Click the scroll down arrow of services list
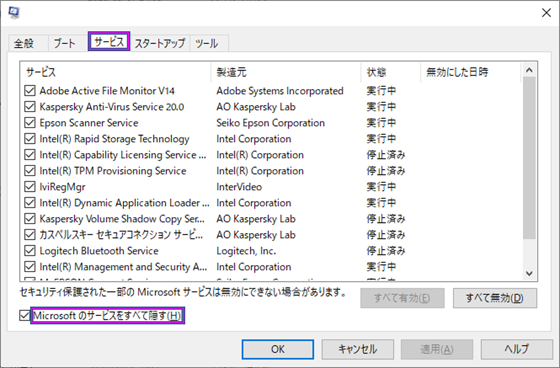Image resolution: width=560 pixels, height=368 pixels. tap(529, 274)
